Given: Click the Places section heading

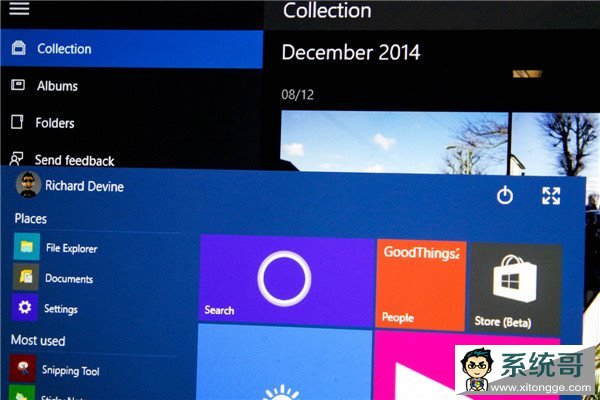Looking at the screenshot, I should tap(31, 219).
